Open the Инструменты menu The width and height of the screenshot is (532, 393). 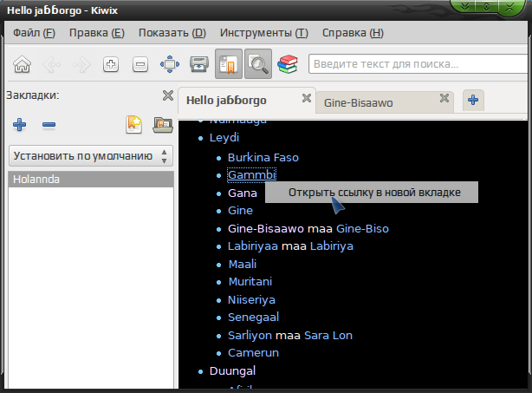pyautogui.click(x=264, y=33)
